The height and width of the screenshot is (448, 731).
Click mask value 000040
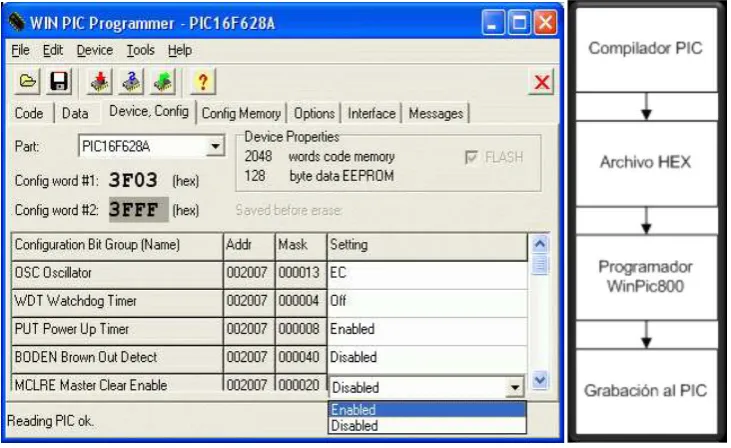(299, 358)
